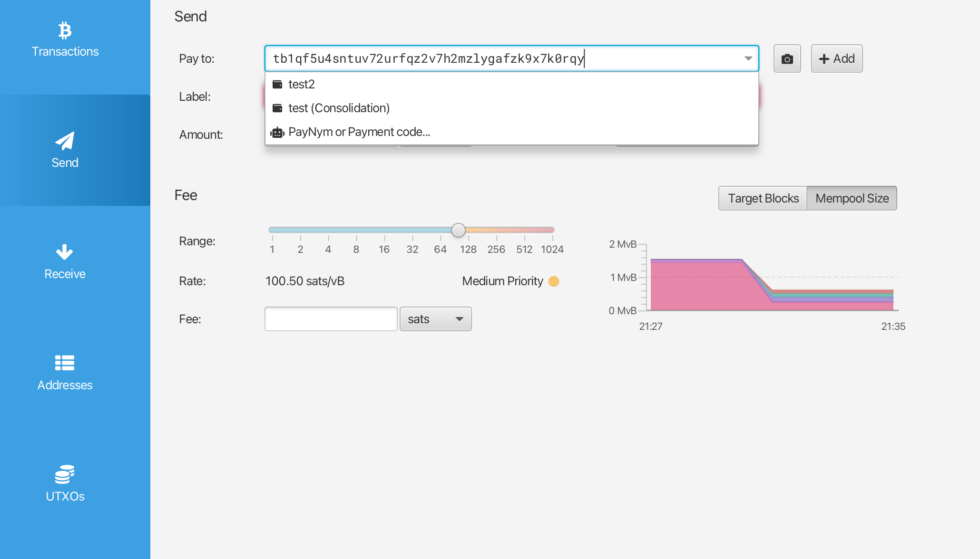Open the fee unit sats dropdown
This screenshot has width=980, height=559.
tap(435, 319)
